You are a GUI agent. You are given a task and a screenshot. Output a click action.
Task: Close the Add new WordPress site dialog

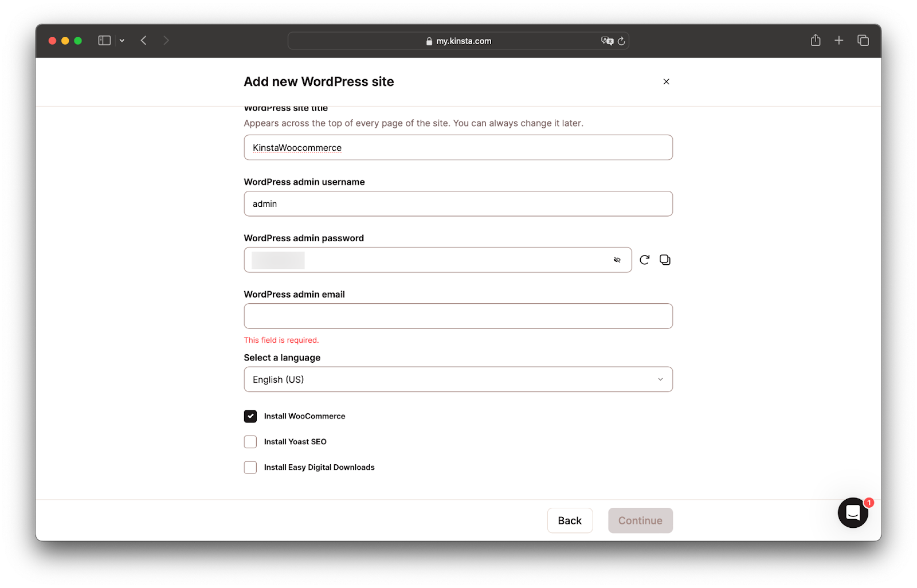click(666, 81)
